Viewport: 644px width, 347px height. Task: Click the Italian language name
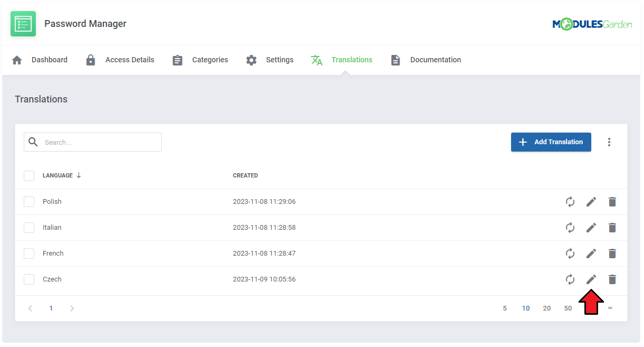tap(52, 228)
